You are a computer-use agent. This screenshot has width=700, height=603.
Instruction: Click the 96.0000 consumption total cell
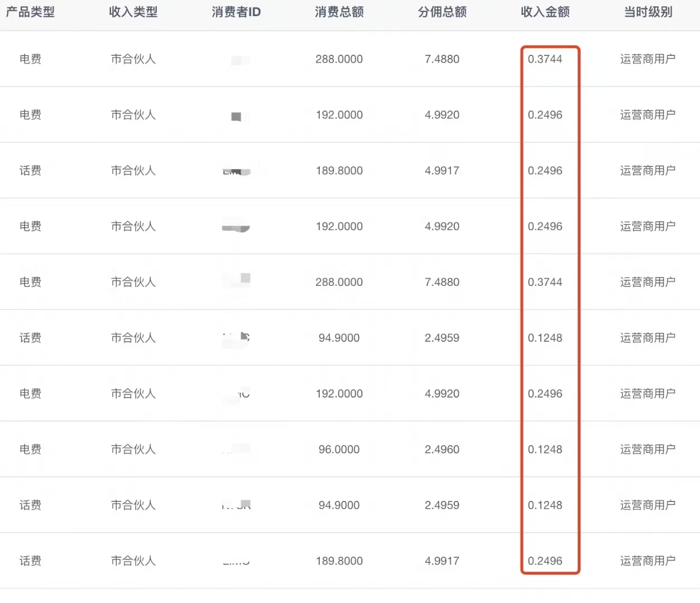(x=339, y=449)
